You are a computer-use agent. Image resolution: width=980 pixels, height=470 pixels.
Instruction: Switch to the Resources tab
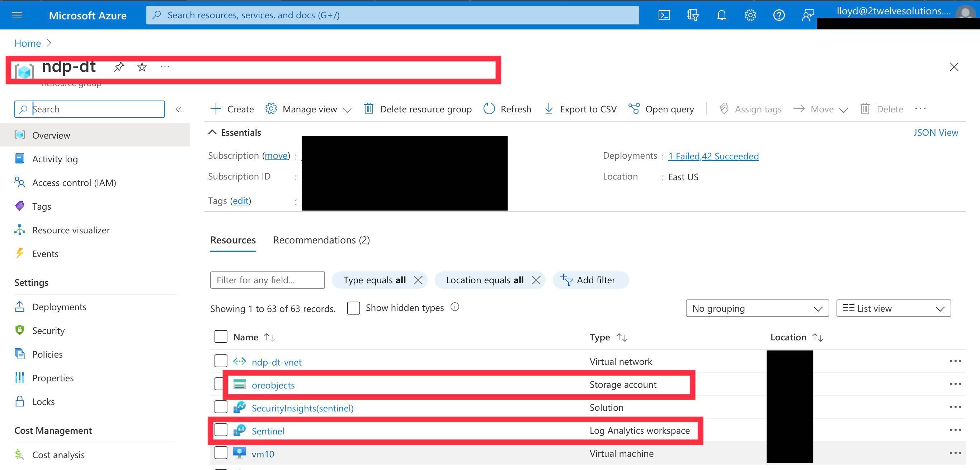233,240
